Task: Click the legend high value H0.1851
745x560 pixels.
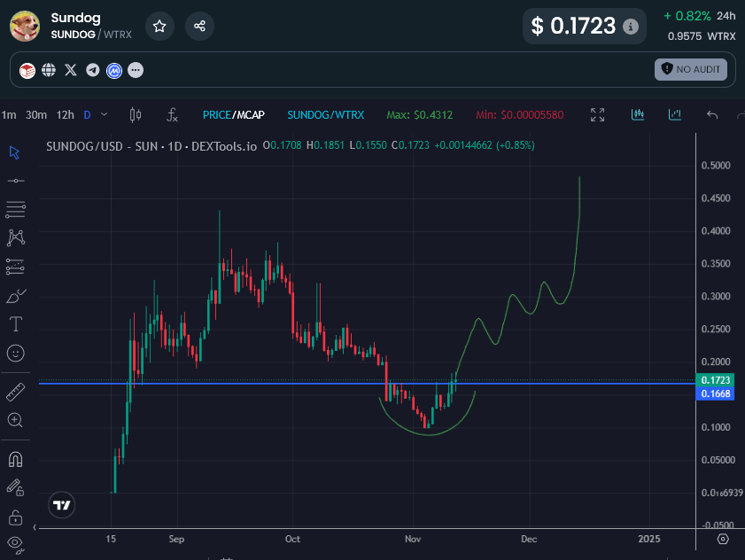Action: (x=325, y=145)
